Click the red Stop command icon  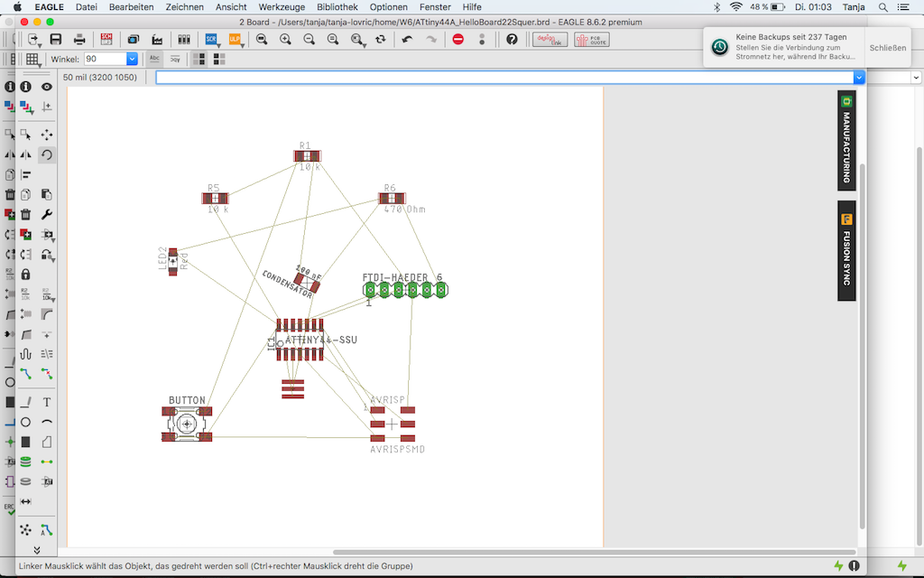click(457, 40)
